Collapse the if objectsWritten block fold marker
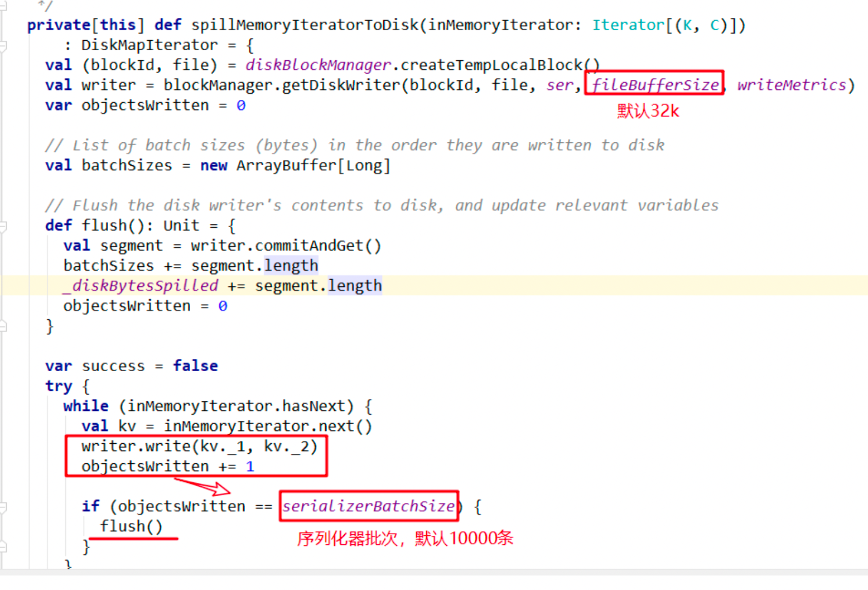The image size is (868, 590). 3,507
